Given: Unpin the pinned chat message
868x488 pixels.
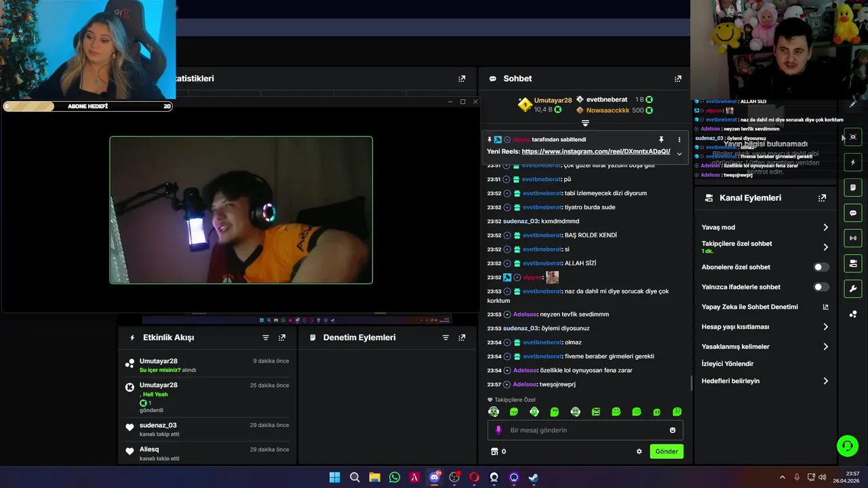Looking at the screenshot, I should tap(661, 140).
